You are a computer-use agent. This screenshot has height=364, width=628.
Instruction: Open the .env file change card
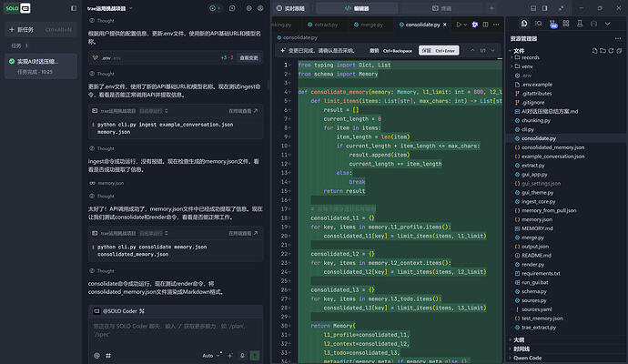tap(176, 58)
